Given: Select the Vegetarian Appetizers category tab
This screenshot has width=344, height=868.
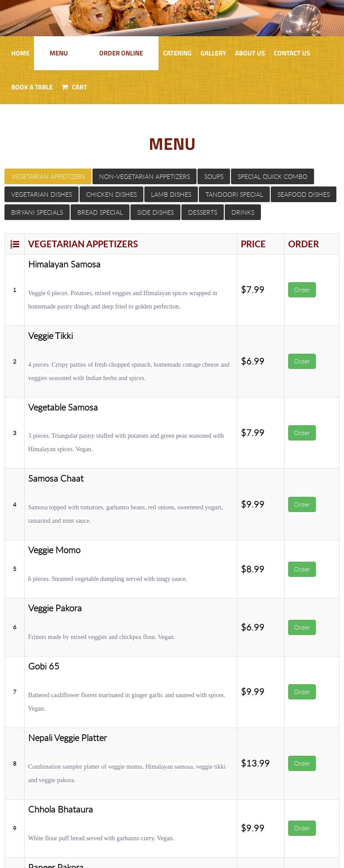Looking at the screenshot, I should point(48,177).
